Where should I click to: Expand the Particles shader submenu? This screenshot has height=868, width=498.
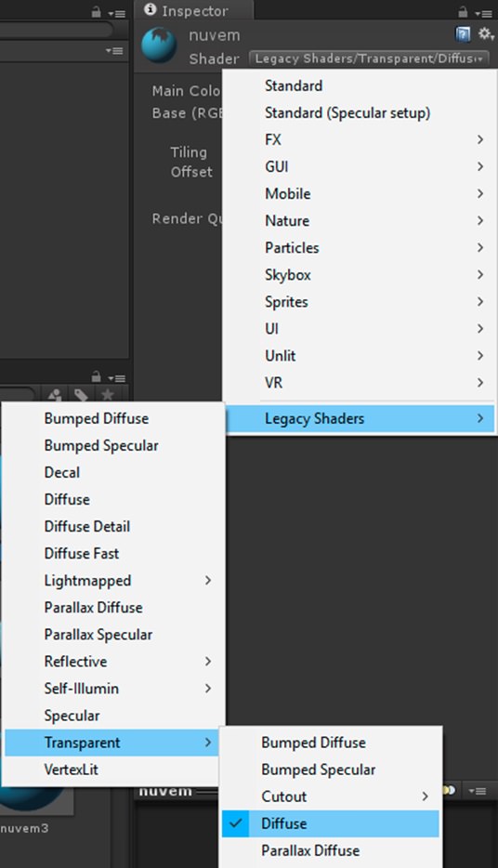[360, 247]
